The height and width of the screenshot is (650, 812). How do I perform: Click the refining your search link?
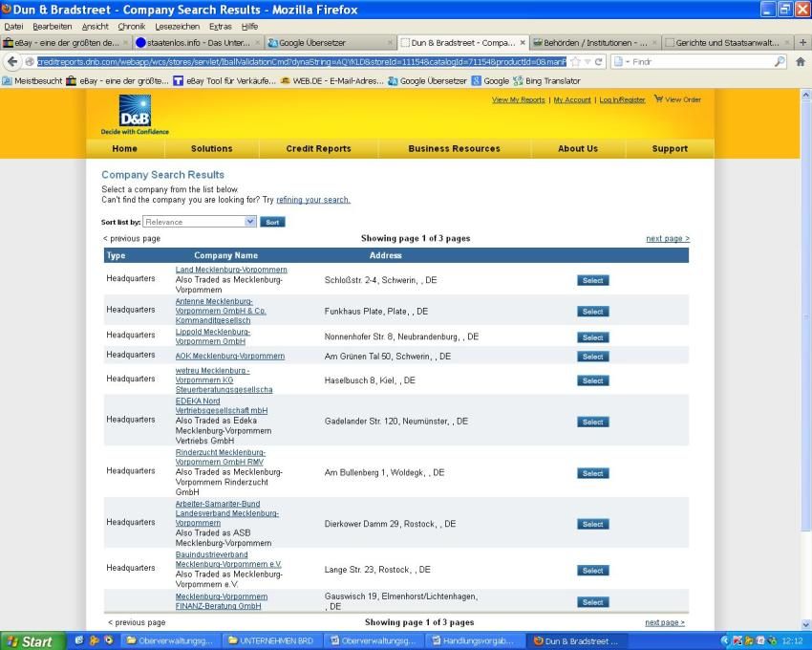(313, 200)
